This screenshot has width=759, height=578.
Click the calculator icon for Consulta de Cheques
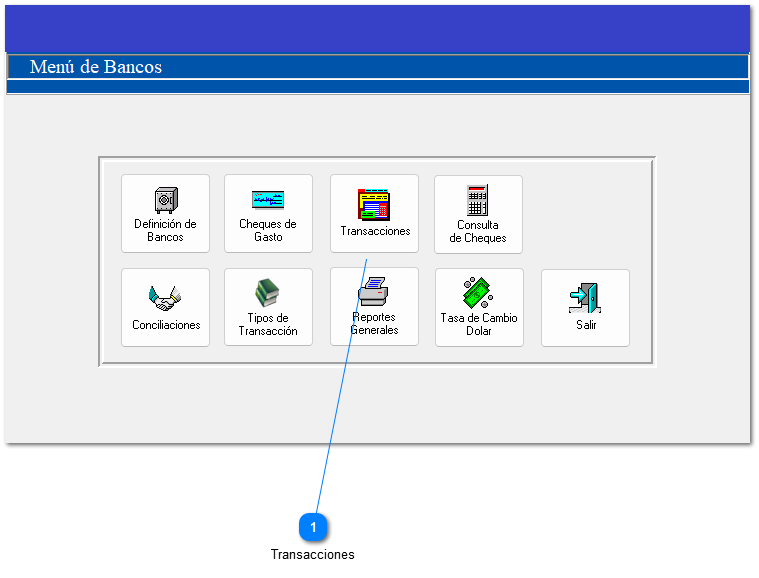[478, 200]
